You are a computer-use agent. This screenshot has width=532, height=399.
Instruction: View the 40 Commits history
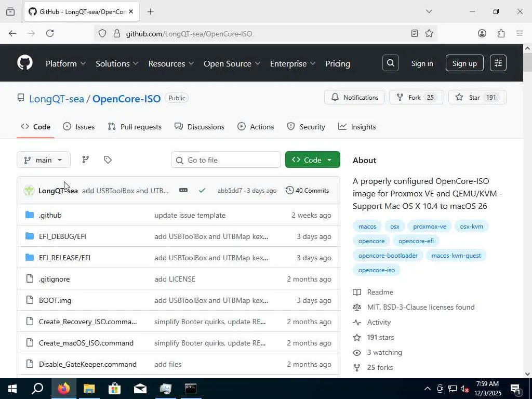[x=308, y=190]
